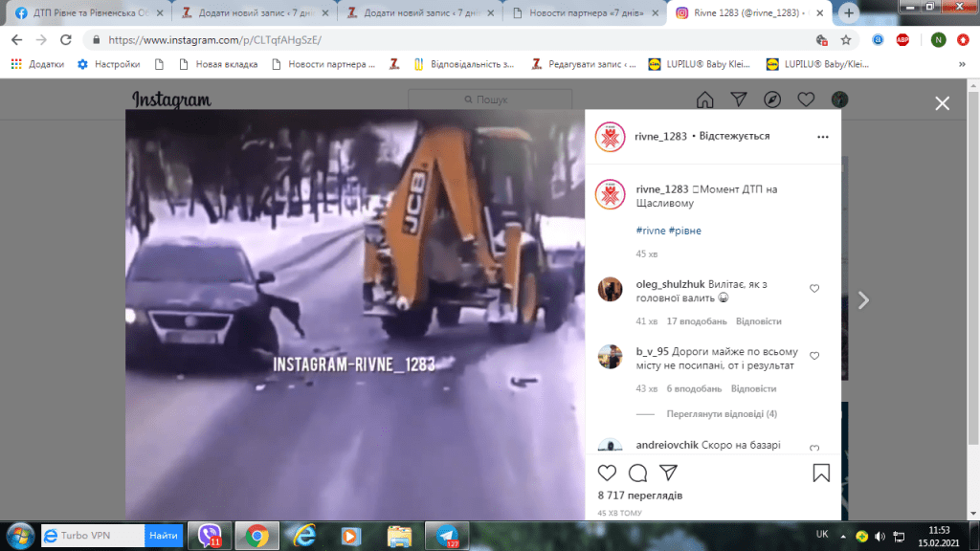
Task: Open the three-dots post options menu
Action: (822, 137)
